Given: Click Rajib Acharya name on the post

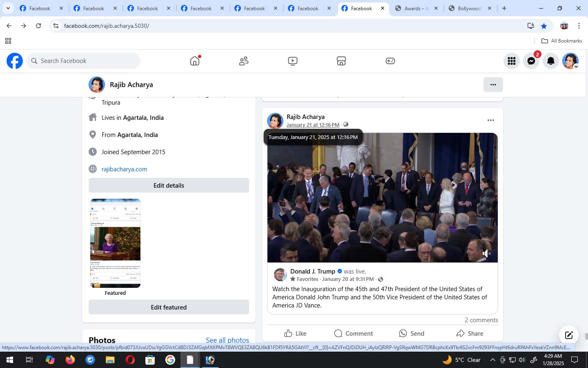Looking at the screenshot, I should pyautogui.click(x=305, y=117).
